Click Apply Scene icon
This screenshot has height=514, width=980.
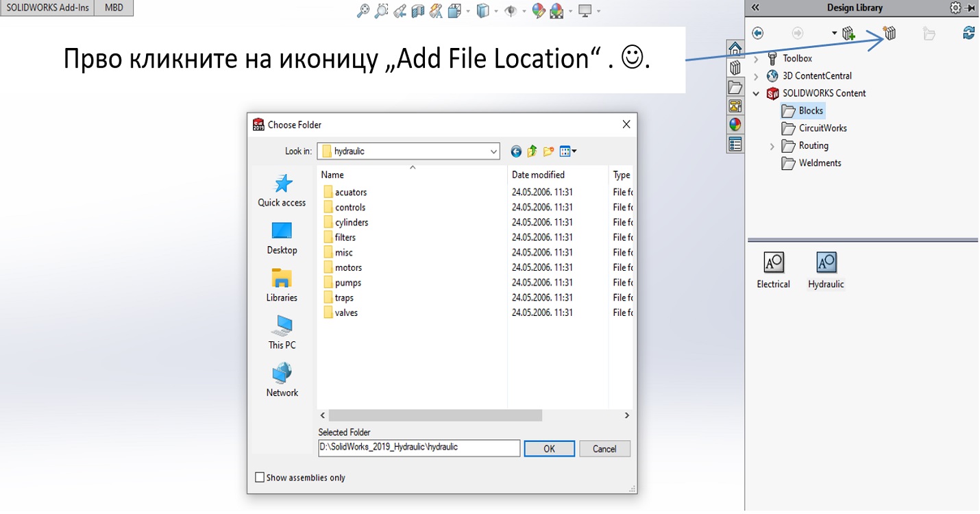[556, 11]
